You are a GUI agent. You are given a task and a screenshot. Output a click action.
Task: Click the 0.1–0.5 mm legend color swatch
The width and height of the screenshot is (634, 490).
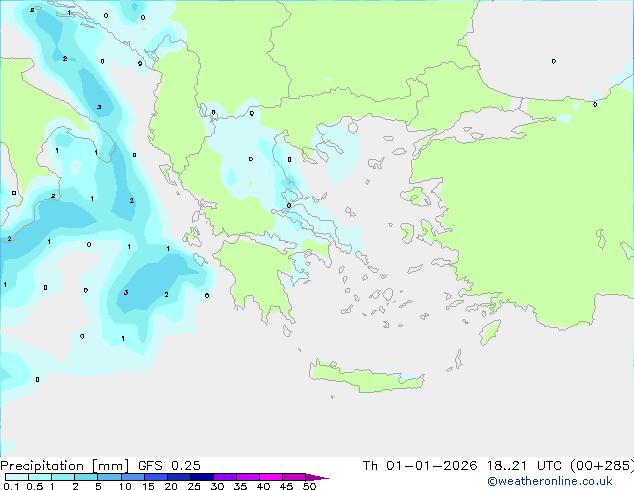17,477
